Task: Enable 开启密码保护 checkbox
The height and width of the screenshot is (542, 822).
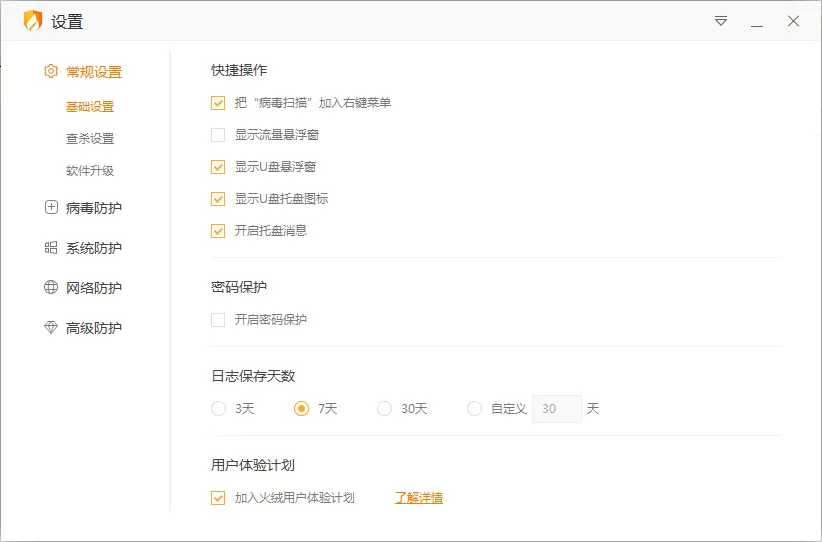Action: tap(218, 320)
